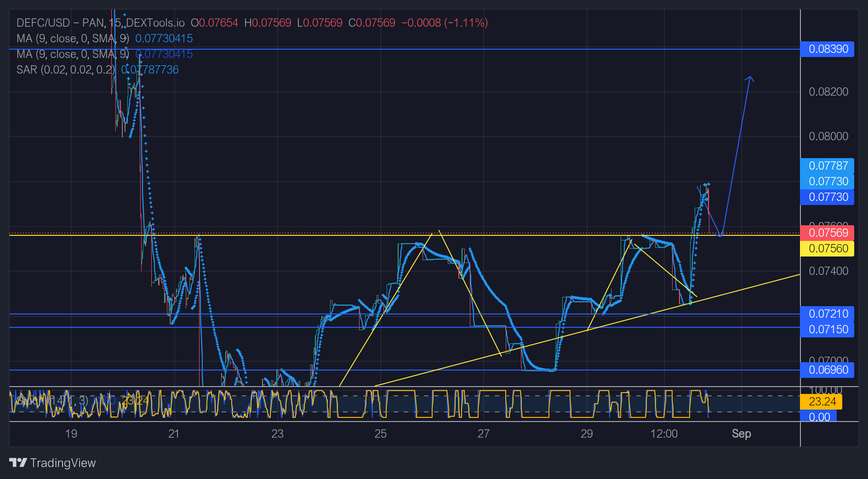Click the 12:00 time axis label
Image resolution: width=868 pixels, height=479 pixels.
tap(664, 433)
